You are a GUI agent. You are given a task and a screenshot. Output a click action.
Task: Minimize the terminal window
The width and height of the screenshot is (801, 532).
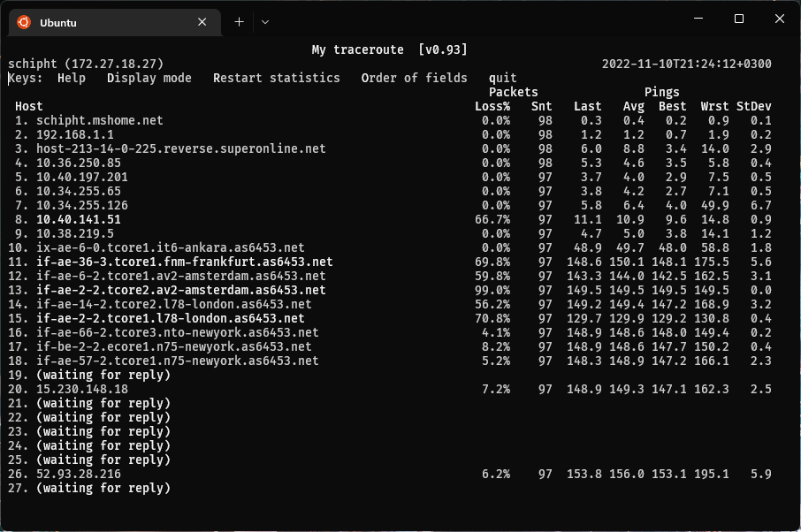point(698,19)
